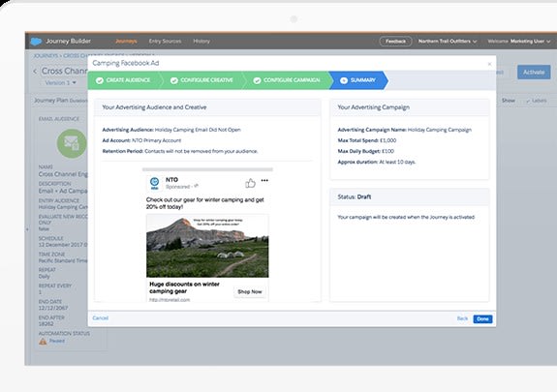Click 'Holiday Camping Email Did Not Open' audience text
Screen dimensions: 557x392
(x=198, y=130)
